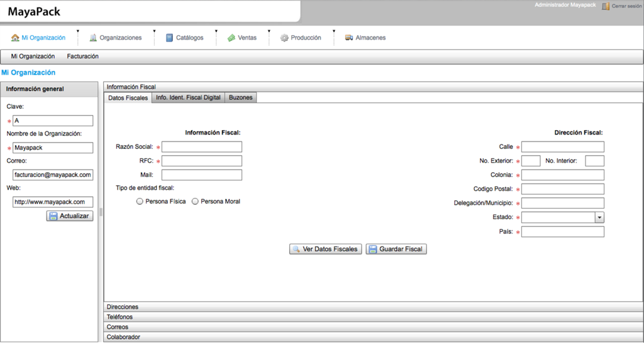Viewport: 644px width, 343px height.
Task: Click the Codigo Postal input field
Action: coord(563,189)
